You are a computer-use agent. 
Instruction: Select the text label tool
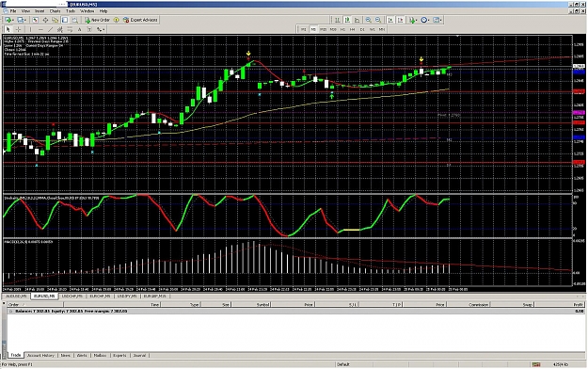(x=89, y=29)
